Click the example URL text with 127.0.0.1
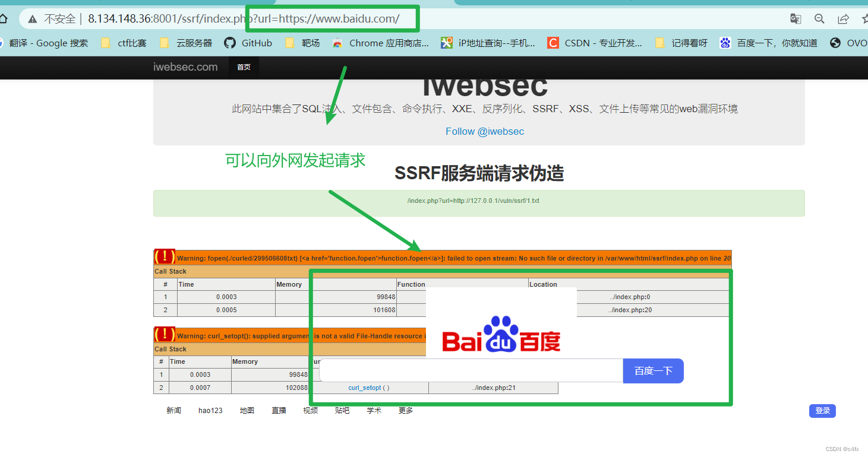The width and height of the screenshot is (868, 457). (x=473, y=201)
